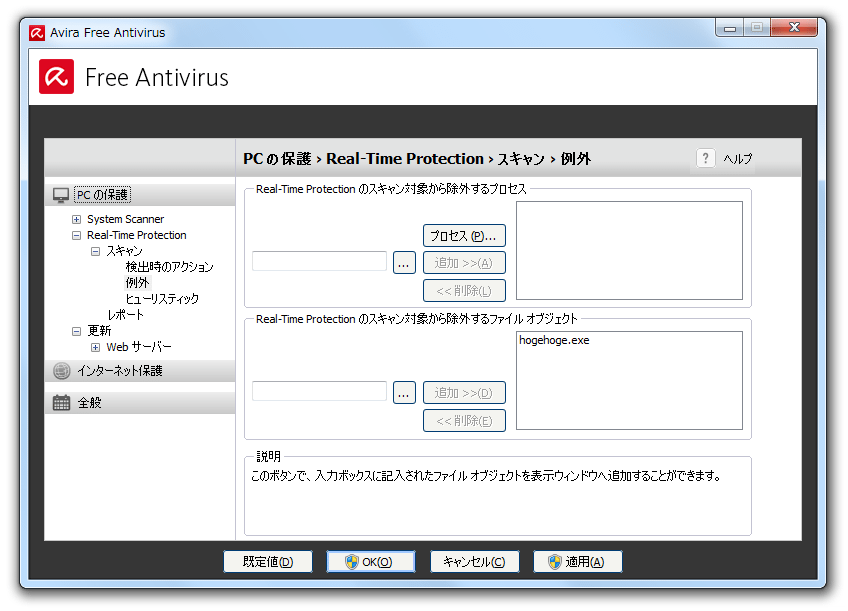Browse with the ... button beside the file object field
This screenshot has height=611, width=848.
(404, 393)
